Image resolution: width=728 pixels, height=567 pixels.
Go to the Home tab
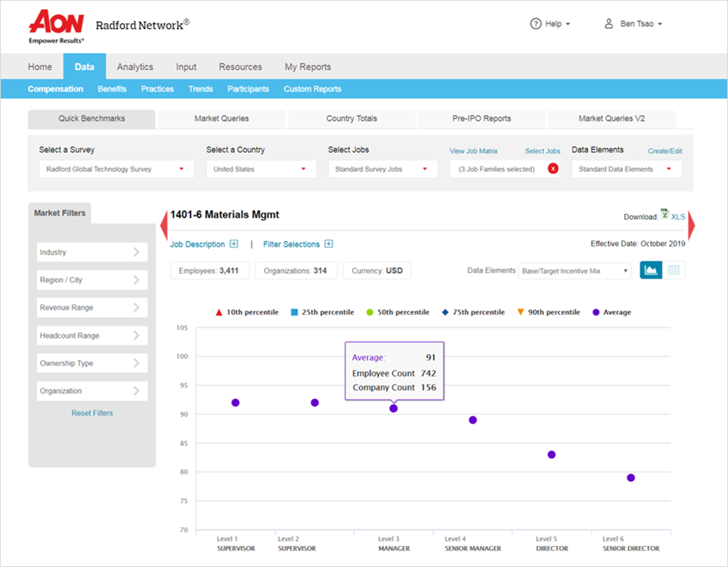pyautogui.click(x=40, y=67)
